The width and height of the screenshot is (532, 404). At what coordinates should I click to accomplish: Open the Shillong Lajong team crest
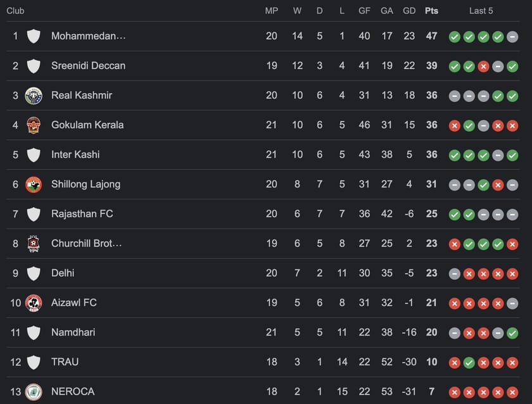[x=34, y=184]
